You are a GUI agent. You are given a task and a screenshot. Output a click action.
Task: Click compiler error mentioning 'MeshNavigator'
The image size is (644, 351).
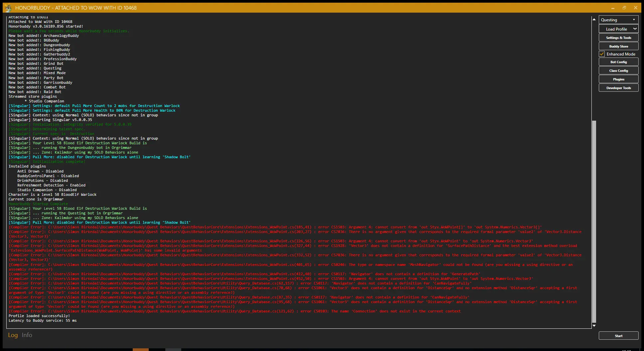[x=291, y=267]
